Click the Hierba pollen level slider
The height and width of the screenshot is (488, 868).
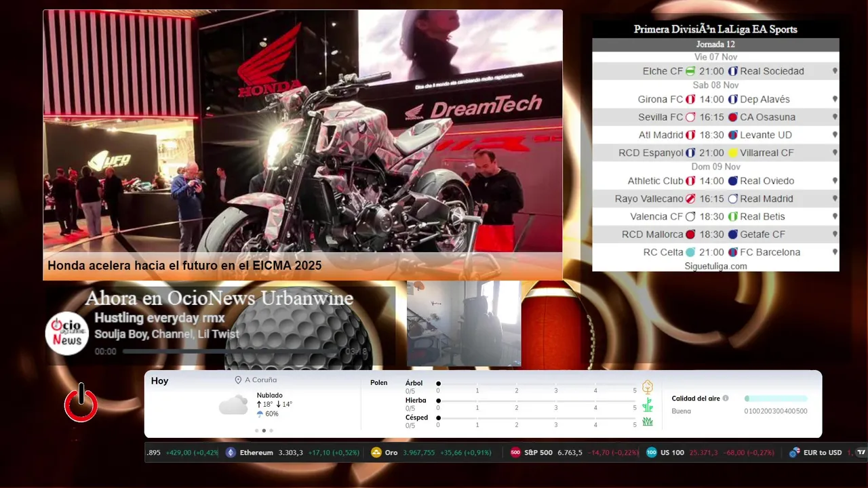click(536, 401)
